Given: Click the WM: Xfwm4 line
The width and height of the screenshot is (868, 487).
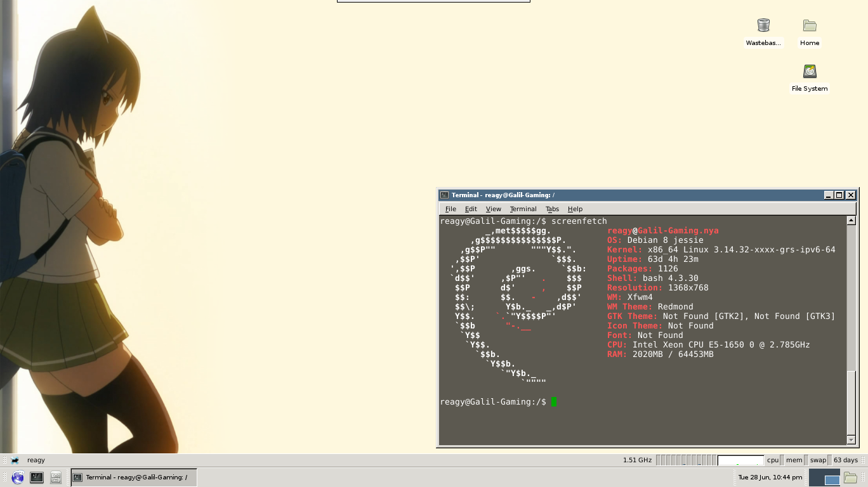Looking at the screenshot, I should [630, 297].
